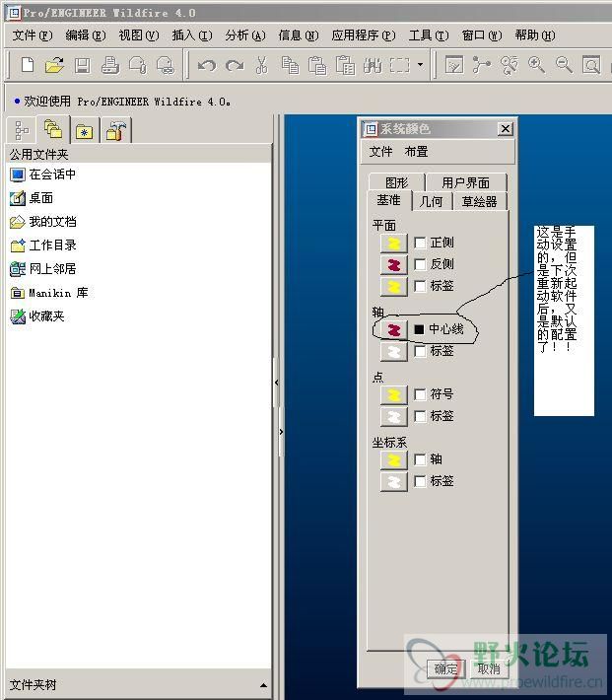
Task: Switch to the 几何 tab
Action: coord(432,202)
